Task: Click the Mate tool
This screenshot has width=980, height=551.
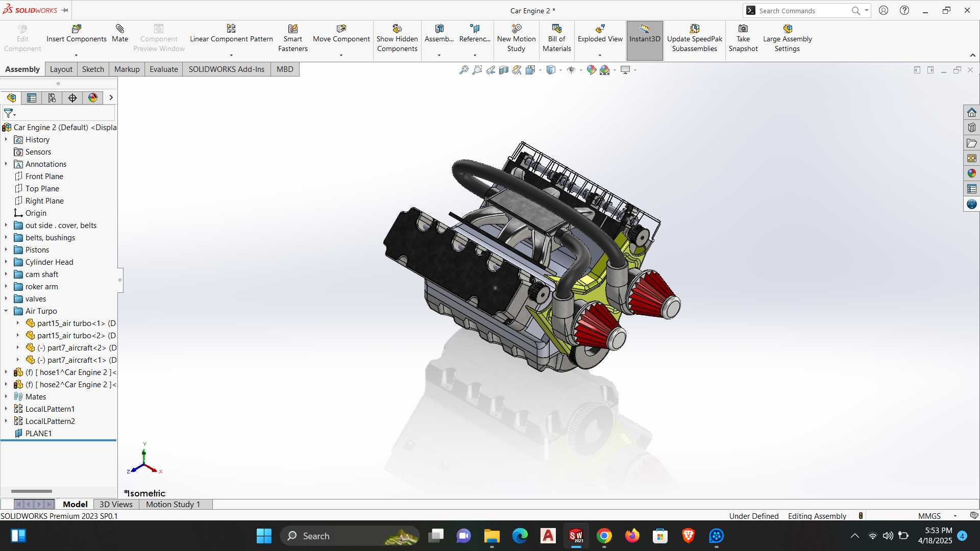Action: [x=120, y=34]
